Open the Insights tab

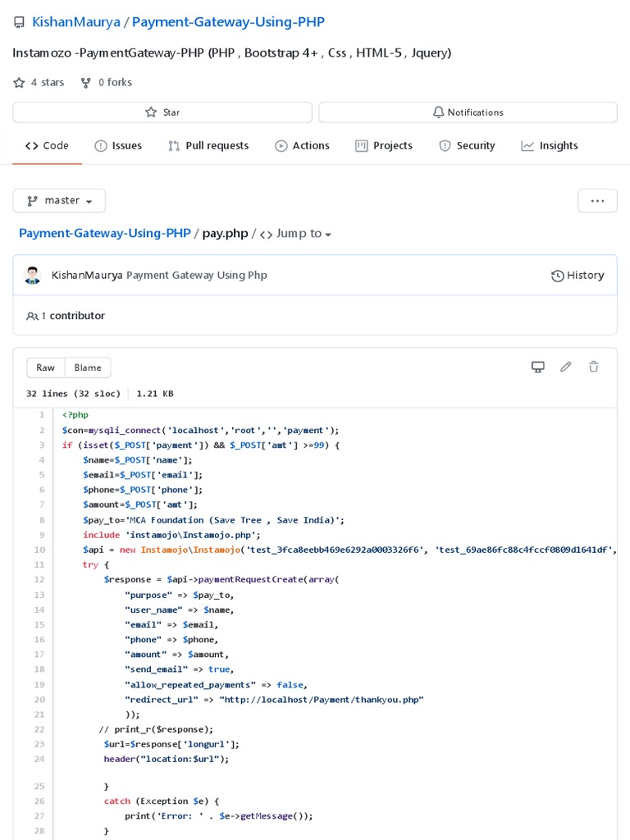pyautogui.click(x=550, y=146)
